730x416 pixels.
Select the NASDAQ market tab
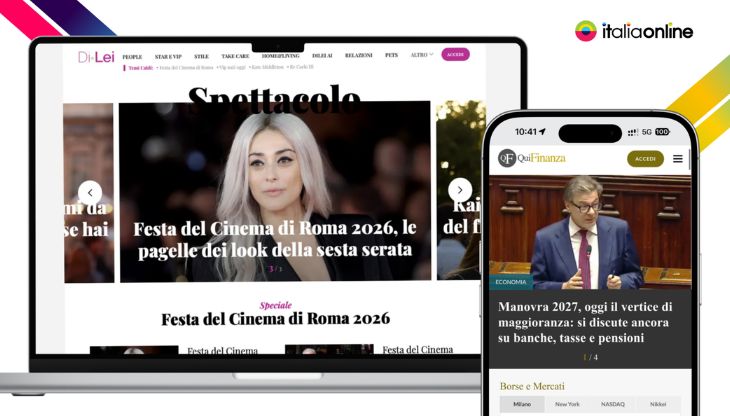pyautogui.click(x=613, y=404)
